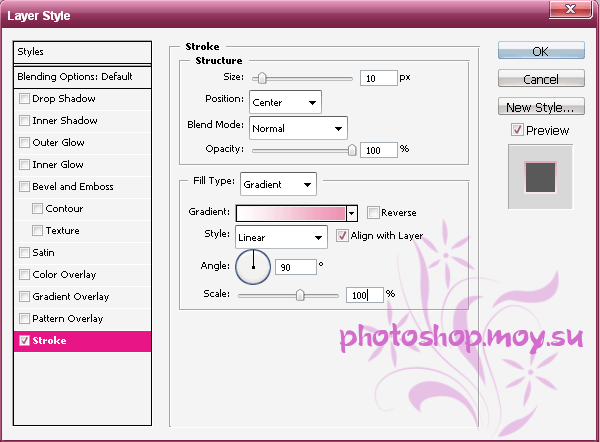The width and height of the screenshot is (600, 442).
Task: Select the highlighted Stroke label
Action: coord(49,341)
